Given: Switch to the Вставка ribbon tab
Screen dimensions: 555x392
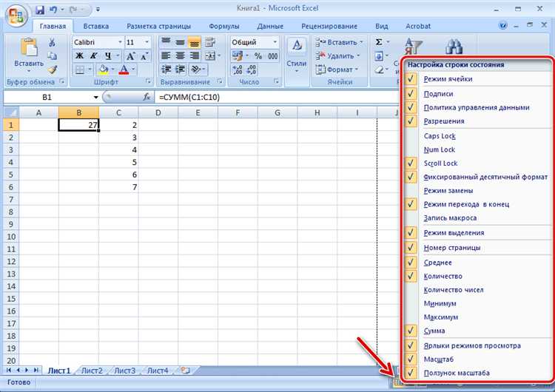Looking at the screenshot, I should pyautogui.click(x=95, y=26).
